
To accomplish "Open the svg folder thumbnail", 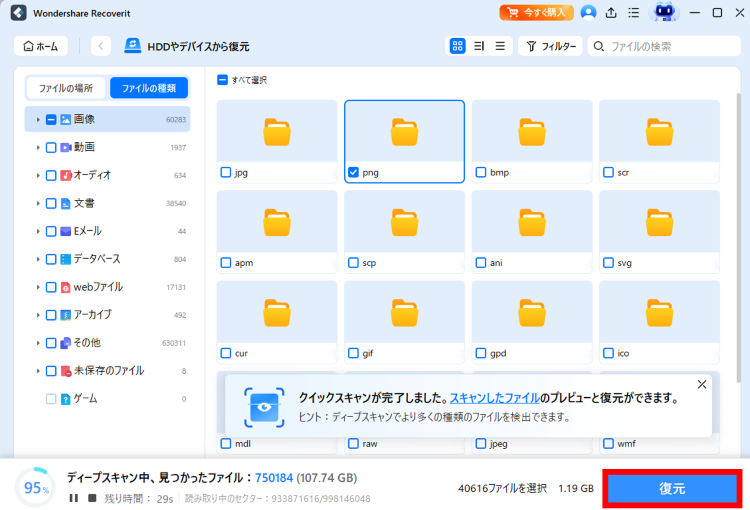I will point(659,222).
